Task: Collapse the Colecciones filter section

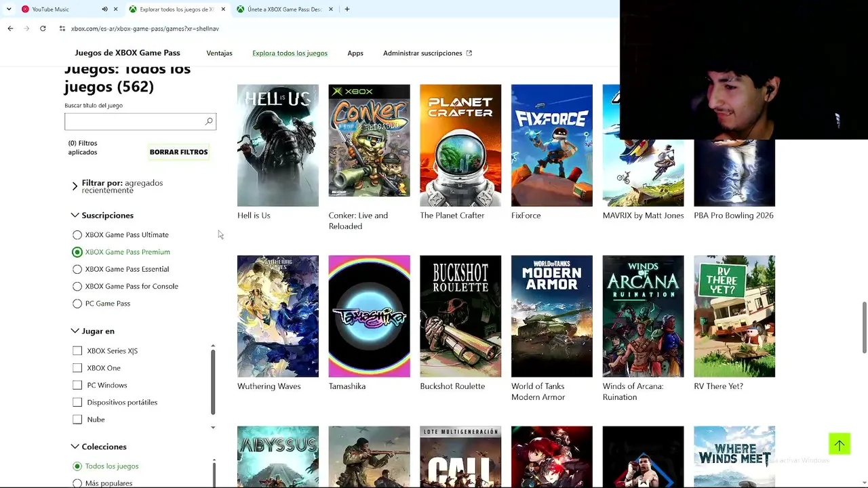Action: click(x=99, y=447)
